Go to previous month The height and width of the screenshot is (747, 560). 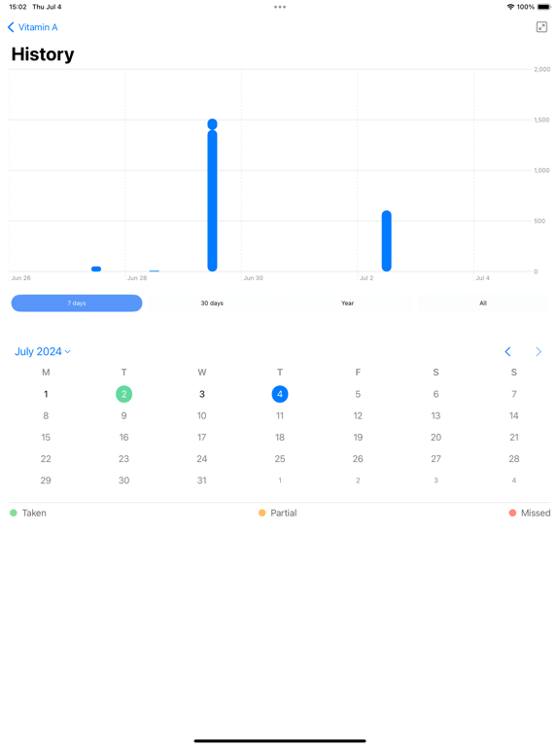click(507, 351)
